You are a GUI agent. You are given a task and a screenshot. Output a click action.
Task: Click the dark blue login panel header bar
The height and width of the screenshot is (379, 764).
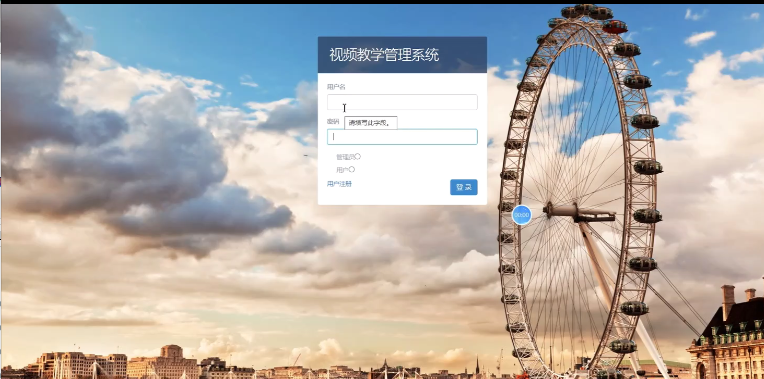pyautogui.click(x=402, y=55)
